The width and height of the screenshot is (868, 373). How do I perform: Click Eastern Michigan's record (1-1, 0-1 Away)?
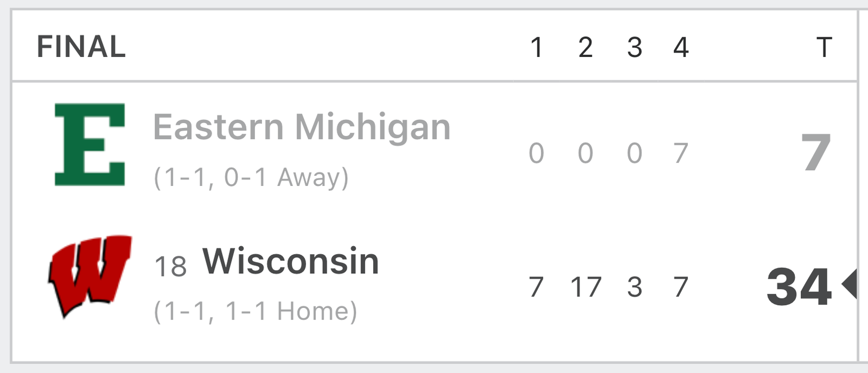[251, 178]
